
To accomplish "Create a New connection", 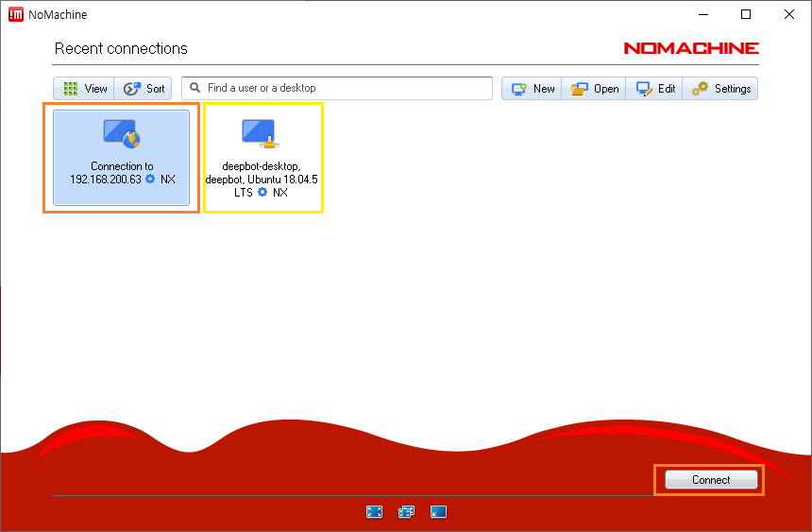I will coord(532,89).
